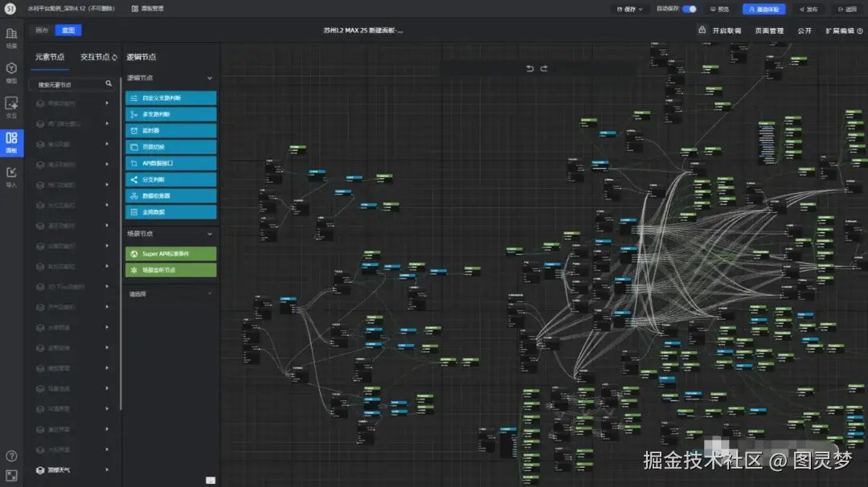Click 开启联调 in the toolbar
Image resolution: width=868 pixels, height=487 pixels.
tap(727, 31)
